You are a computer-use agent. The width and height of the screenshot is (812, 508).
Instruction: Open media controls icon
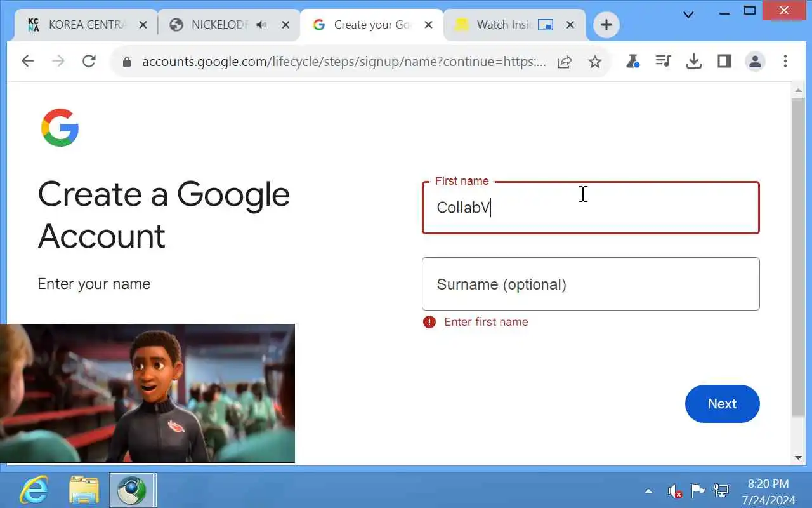pos(663,61)
